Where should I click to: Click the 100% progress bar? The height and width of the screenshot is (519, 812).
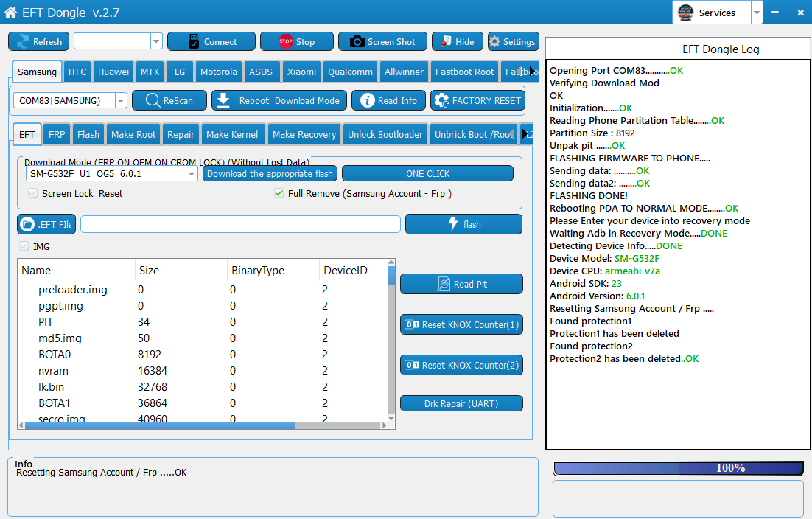click(679, 468)
